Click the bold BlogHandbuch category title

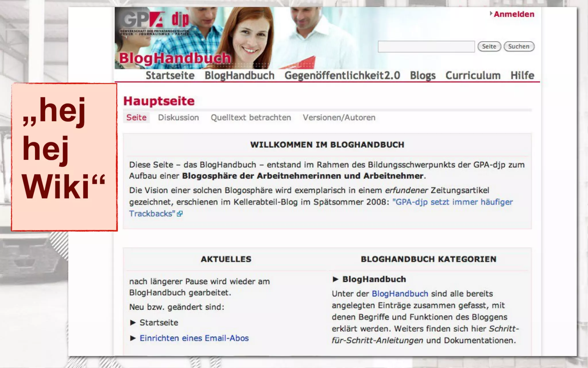coord(374,279)
